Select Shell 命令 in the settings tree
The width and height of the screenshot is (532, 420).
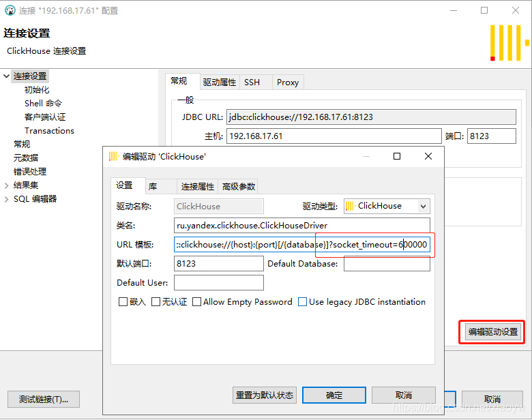pos(43,104)
